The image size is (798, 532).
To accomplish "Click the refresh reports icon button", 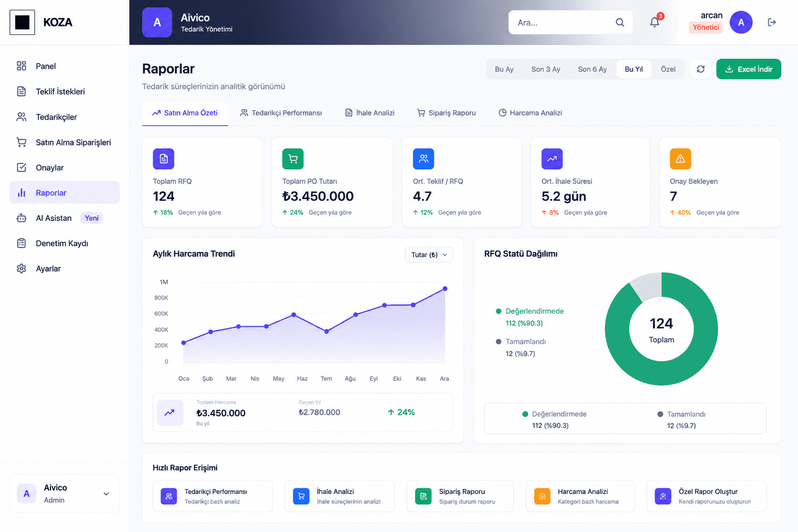I will point(700,69).
